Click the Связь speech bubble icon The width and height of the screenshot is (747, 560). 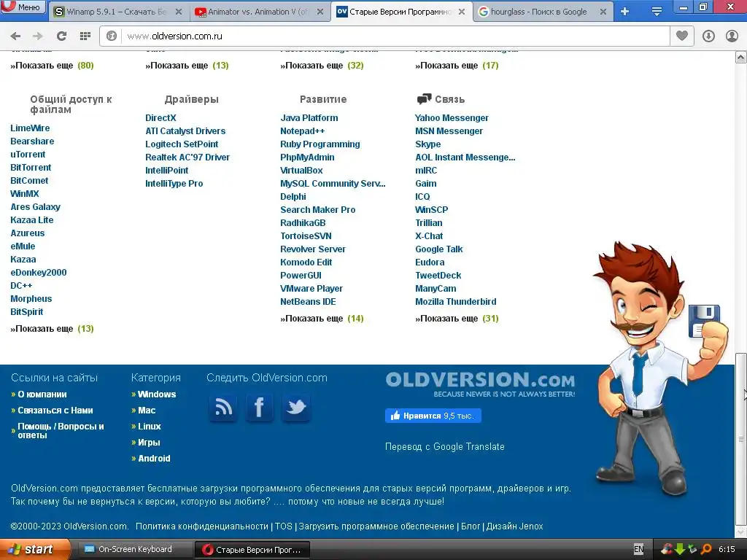(x=424, y=99)
